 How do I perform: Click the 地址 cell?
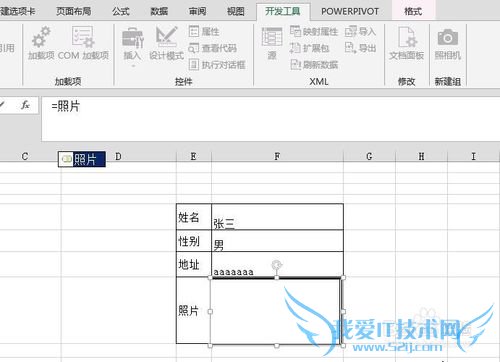coord(194,264)
